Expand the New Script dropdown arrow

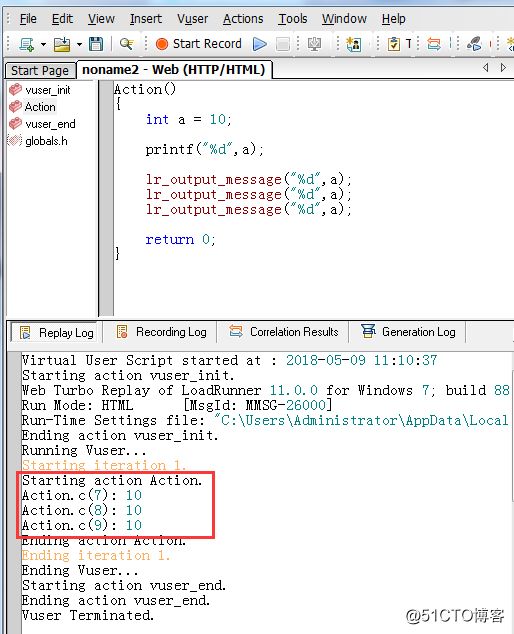(x=43, y=44)
